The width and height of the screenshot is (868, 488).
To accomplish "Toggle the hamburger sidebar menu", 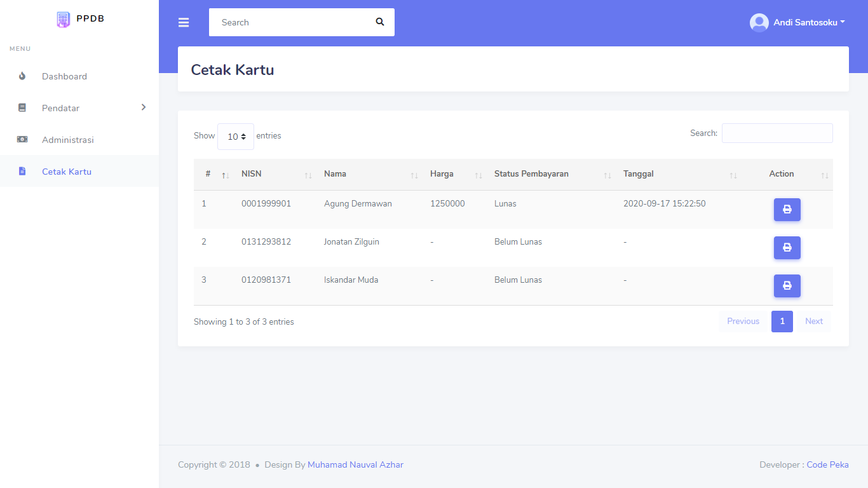I will pyautogui.click(x=184, y=23).
